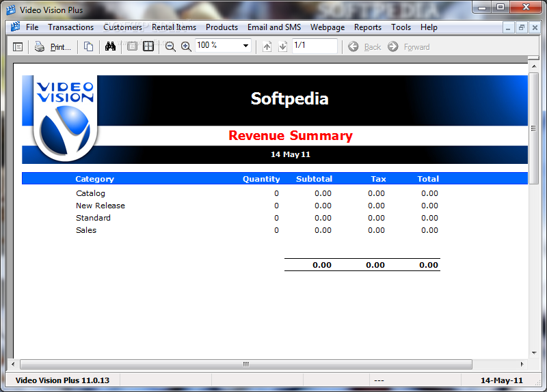Screen dimensions: 547x392
Task: Toggle the group tree sidebar icon
Action: click(x=18, y=46)
